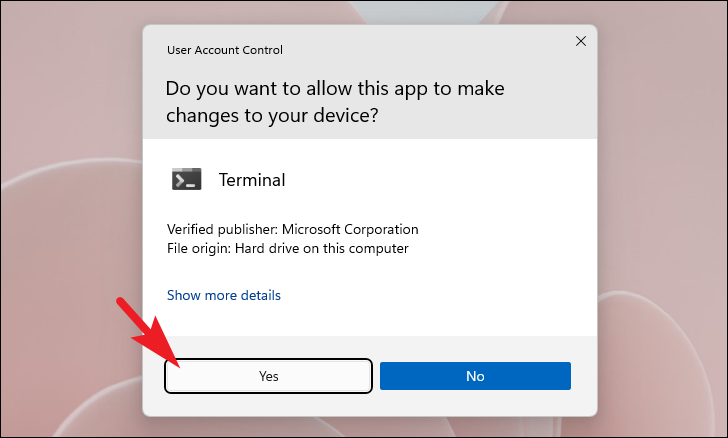728x438 pixels.
Task: Select the Terminal app name text
Action: click(x=252, y=180)
